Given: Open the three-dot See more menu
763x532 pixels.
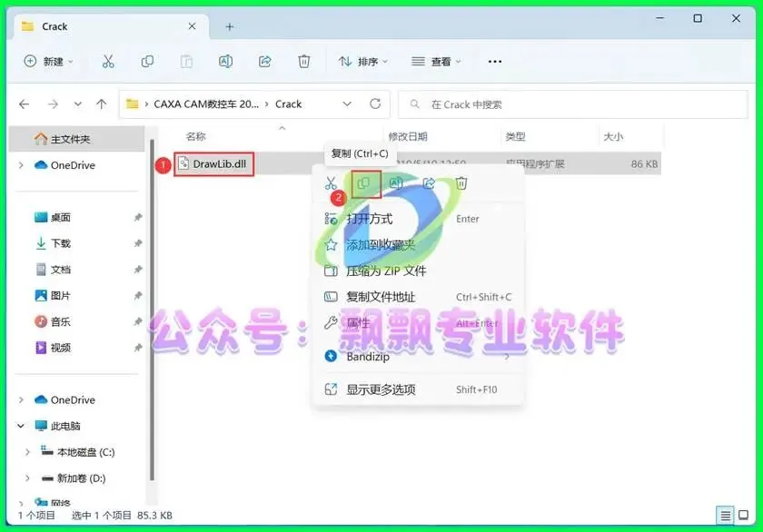Looking at the screenshot, I should pos(495,62).
